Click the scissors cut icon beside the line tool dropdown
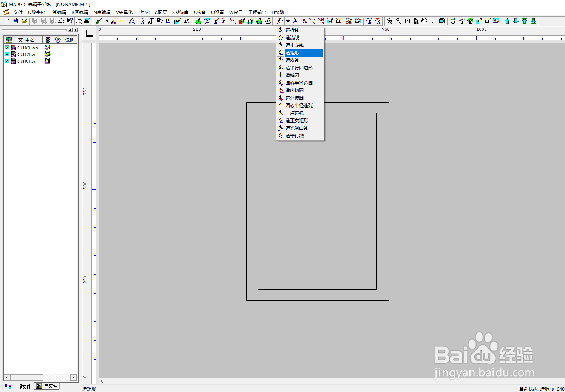 coord(295,21)
